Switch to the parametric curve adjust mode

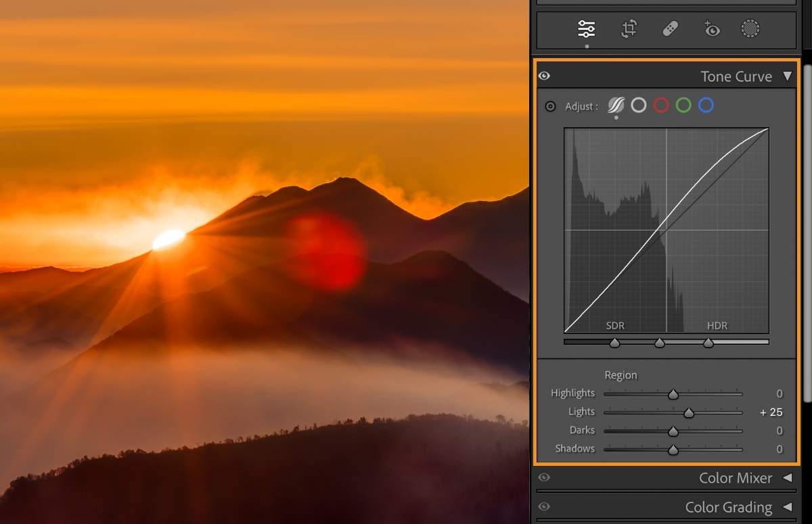click(x=616, y=105)
